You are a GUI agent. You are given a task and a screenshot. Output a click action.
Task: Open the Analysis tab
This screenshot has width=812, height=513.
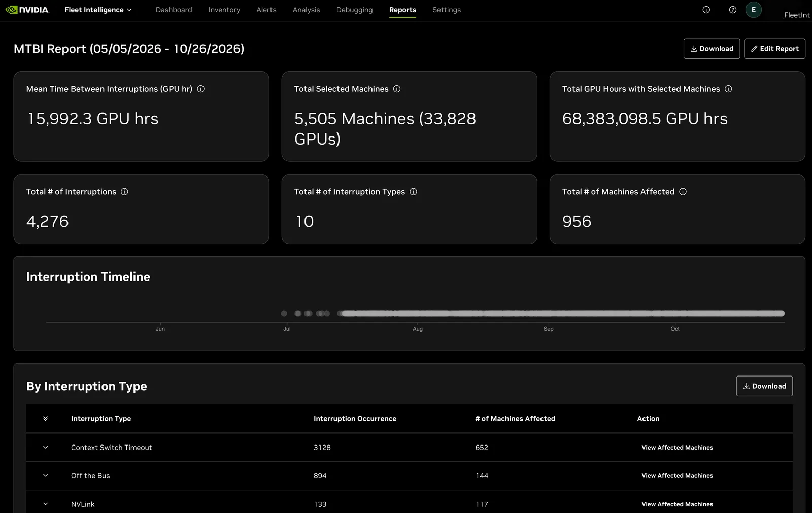click(x=306, y=10)
